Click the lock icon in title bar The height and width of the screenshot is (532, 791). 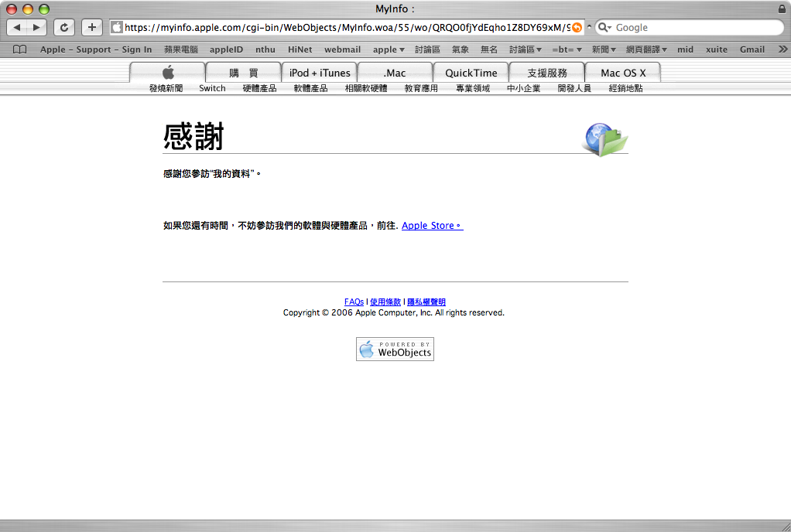(x=782, y=9)
